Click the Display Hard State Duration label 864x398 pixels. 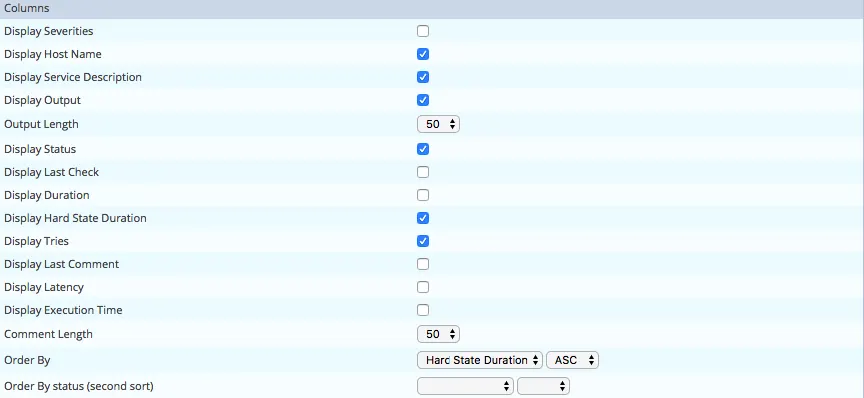[75, 218]
